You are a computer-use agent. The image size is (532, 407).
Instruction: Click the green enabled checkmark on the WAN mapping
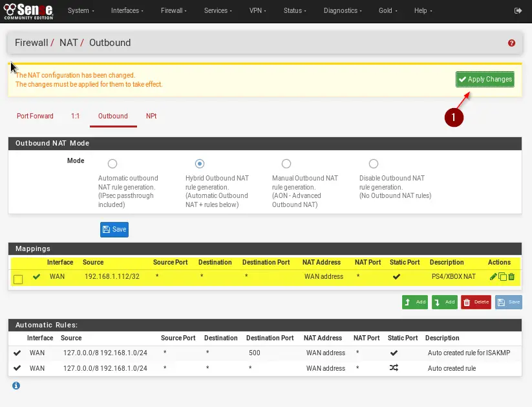click(x=37, y=277)
